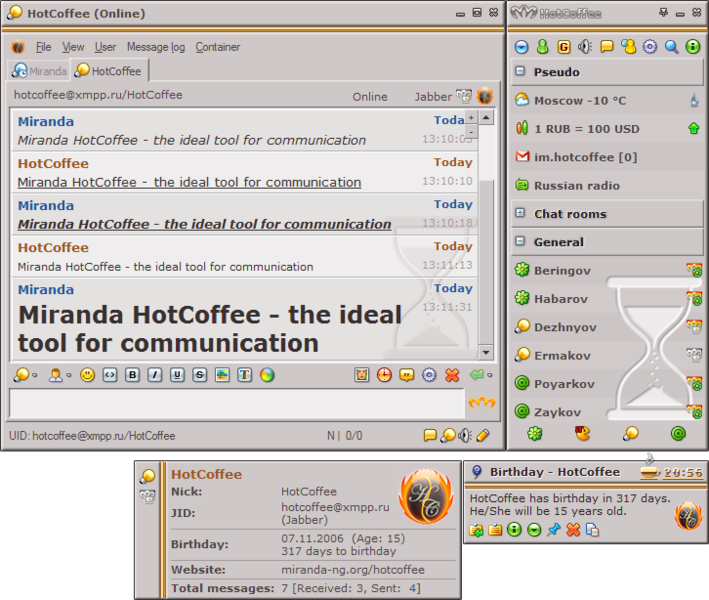Click the @ status icon at contact list bottom
Image resolution: width=709 pixels, height=600 pixels.
678,434
